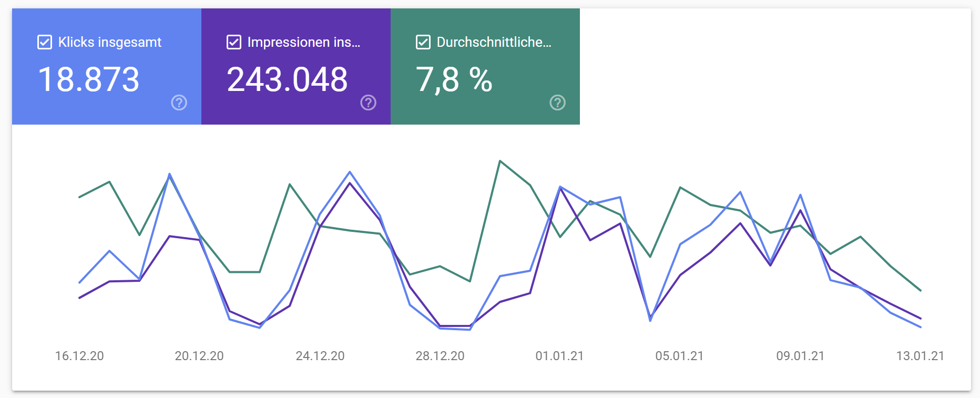The image size is (980, 398).
Task: Show help for Durchschnittliche card
Action: tap(557, 103)
